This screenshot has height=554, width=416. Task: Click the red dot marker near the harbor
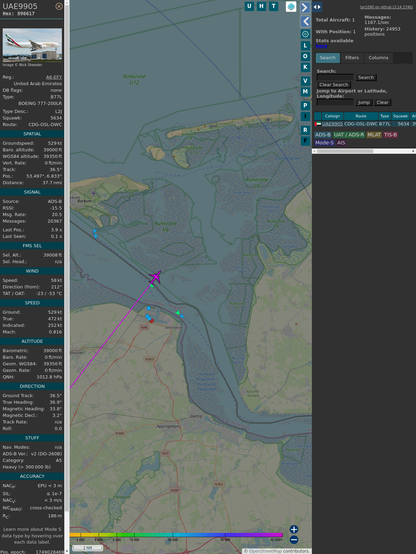click(x=151, y=321)
